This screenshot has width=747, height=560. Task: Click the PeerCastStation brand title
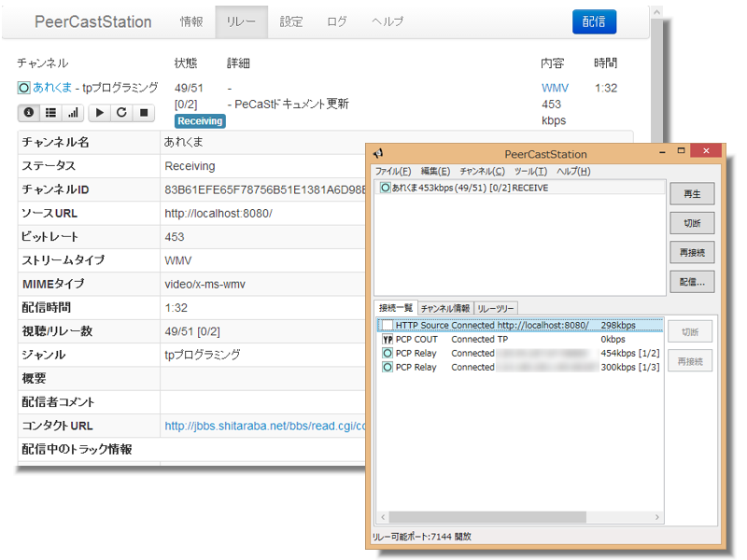pyautogui.click(x=92, y=21)
